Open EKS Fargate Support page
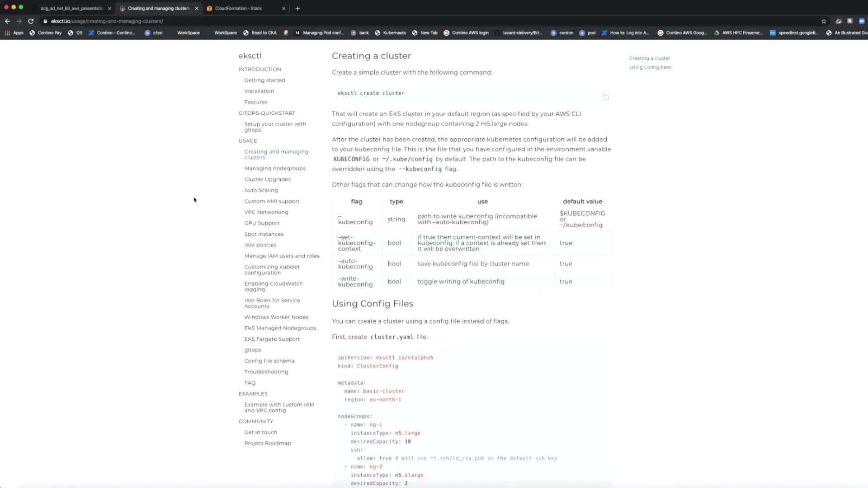The image size is (868, 488). tap(272, 339)
